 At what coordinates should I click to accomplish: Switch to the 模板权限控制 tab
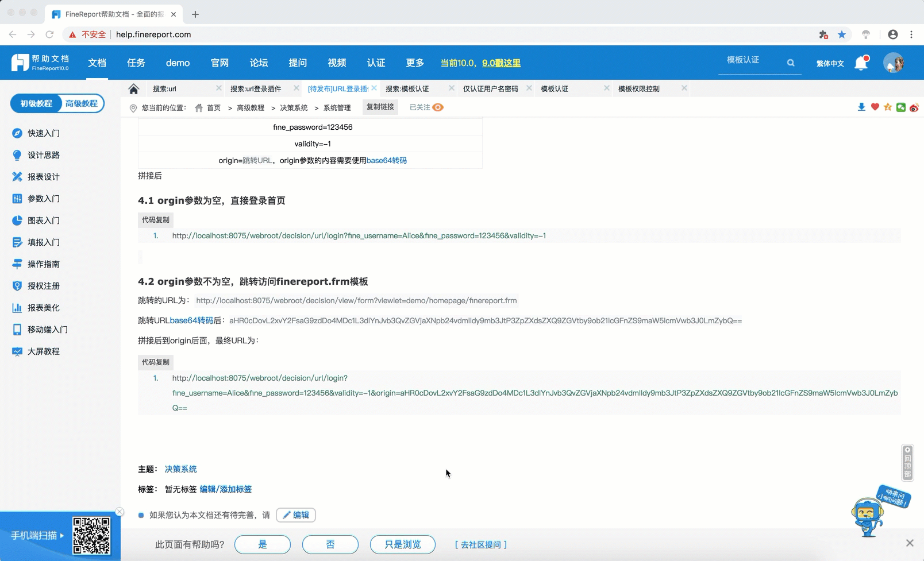pos(639,88)
